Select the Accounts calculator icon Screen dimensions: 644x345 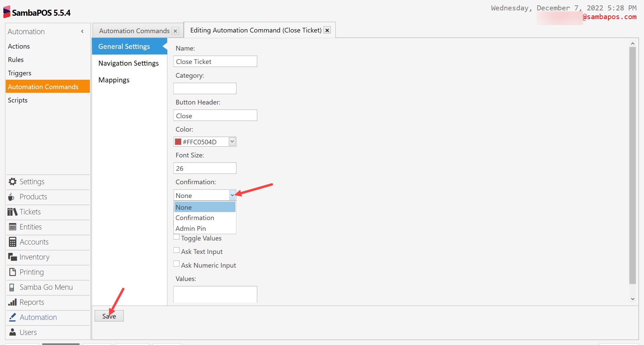click(12, 242)
